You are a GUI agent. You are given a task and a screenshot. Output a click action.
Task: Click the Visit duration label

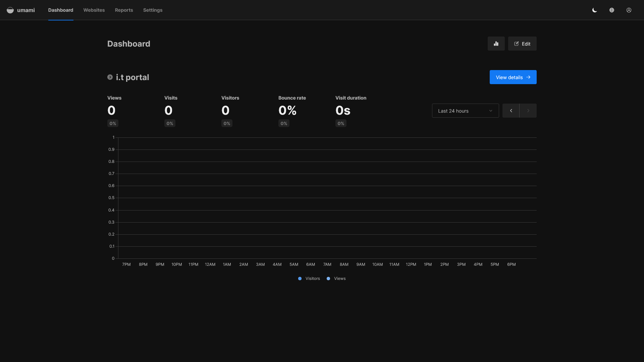click(x=351, y=98)
